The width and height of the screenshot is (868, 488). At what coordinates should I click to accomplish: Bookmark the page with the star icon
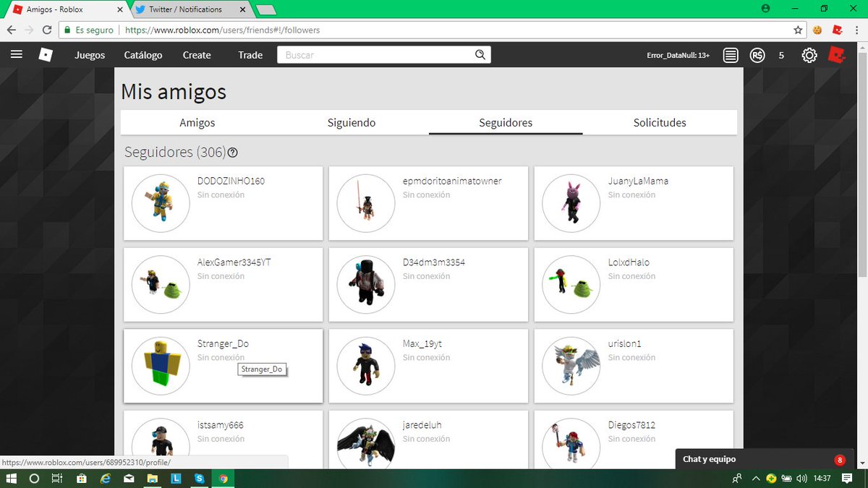798,30
